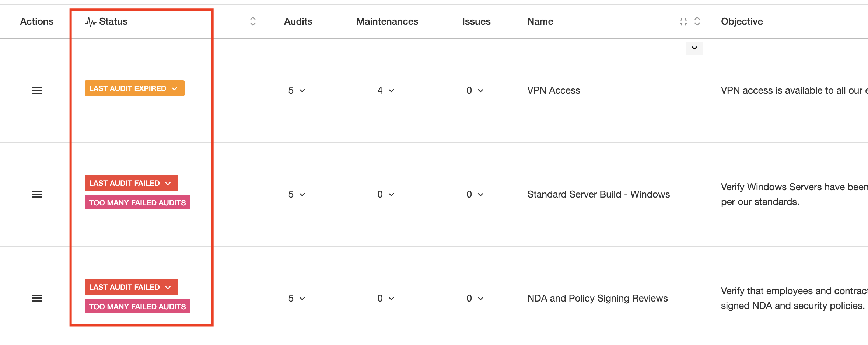Expand the 4 maintenances for VPN Access

click(386, 90)
